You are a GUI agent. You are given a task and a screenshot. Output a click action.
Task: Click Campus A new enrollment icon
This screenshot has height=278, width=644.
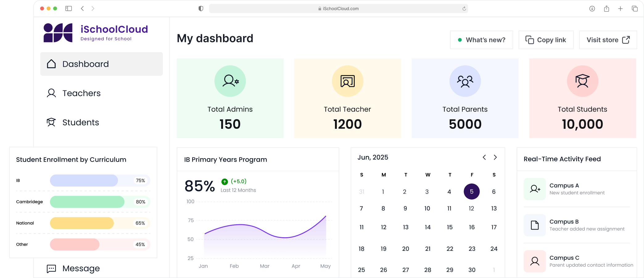[535, 189]
